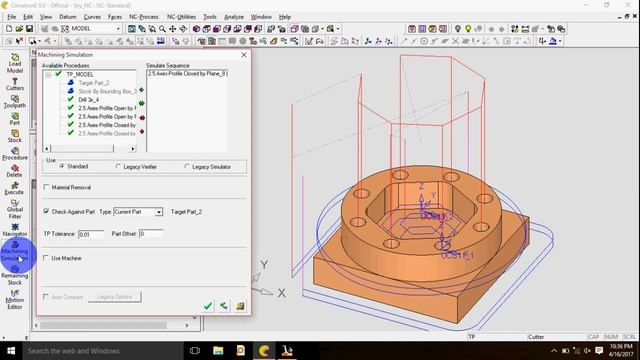The image size is (640, 360).
Task: Open the Analyze menu
Action: [x=234, y=17]
